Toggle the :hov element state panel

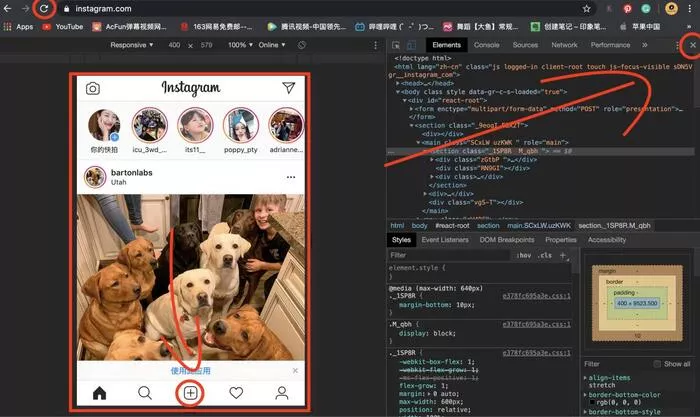click(x=524, y=255)
